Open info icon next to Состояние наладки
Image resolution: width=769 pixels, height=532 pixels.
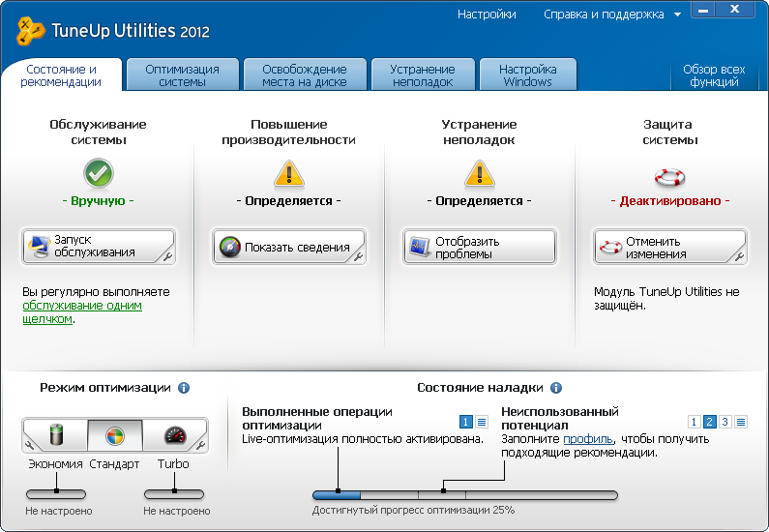coord(555,388)
